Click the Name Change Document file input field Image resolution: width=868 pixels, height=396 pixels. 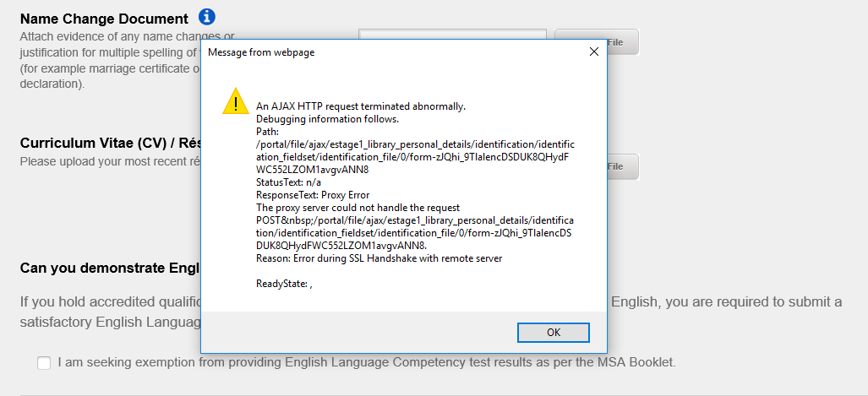click(x=452, y=34)
